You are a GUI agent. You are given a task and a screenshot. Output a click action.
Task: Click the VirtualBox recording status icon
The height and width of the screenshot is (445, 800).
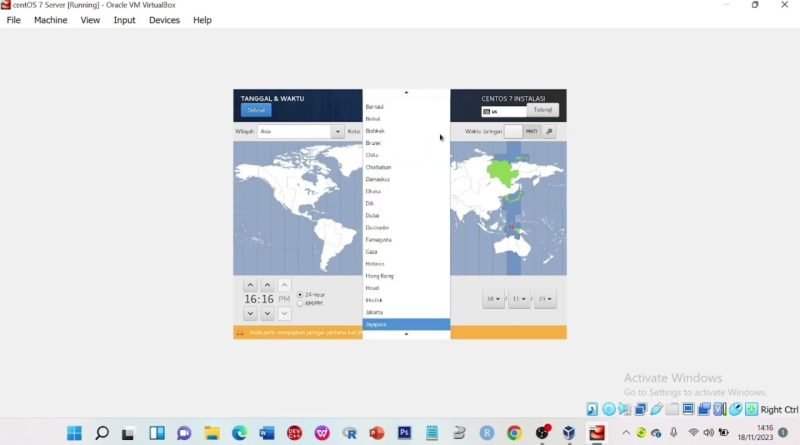coord(704,409)
